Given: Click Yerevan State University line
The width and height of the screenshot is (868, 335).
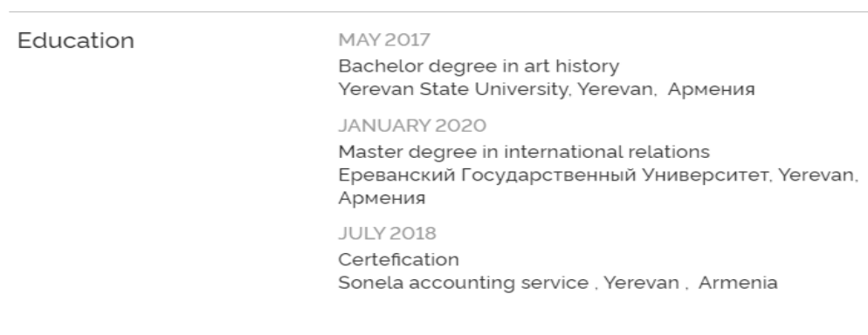Looking at the screenshot, I should click(547, 89).
